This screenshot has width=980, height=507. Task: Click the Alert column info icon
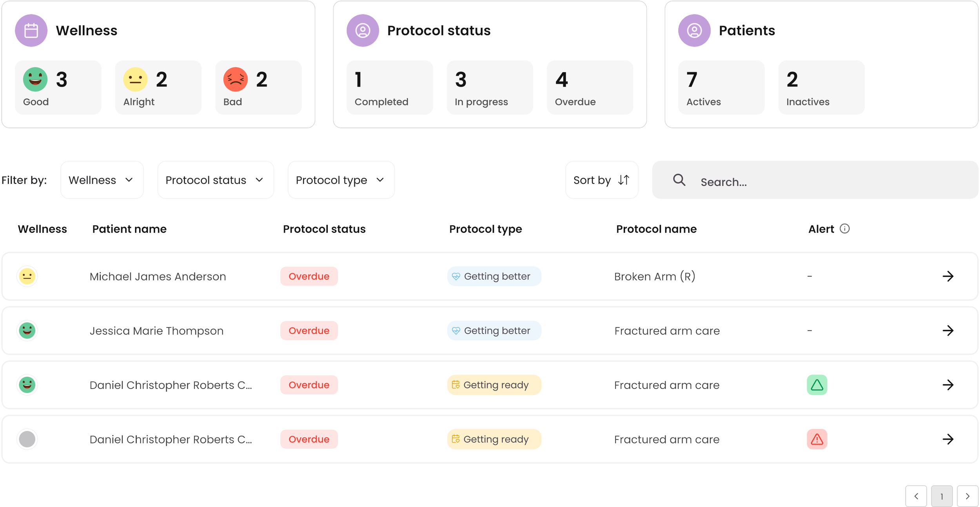tap(844, 229)
